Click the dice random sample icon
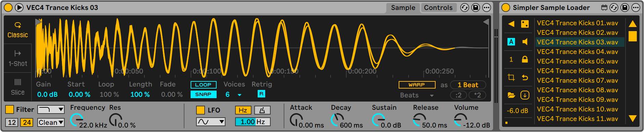Image resolution: width=644 pixels, height=132 pixels. 525,24
